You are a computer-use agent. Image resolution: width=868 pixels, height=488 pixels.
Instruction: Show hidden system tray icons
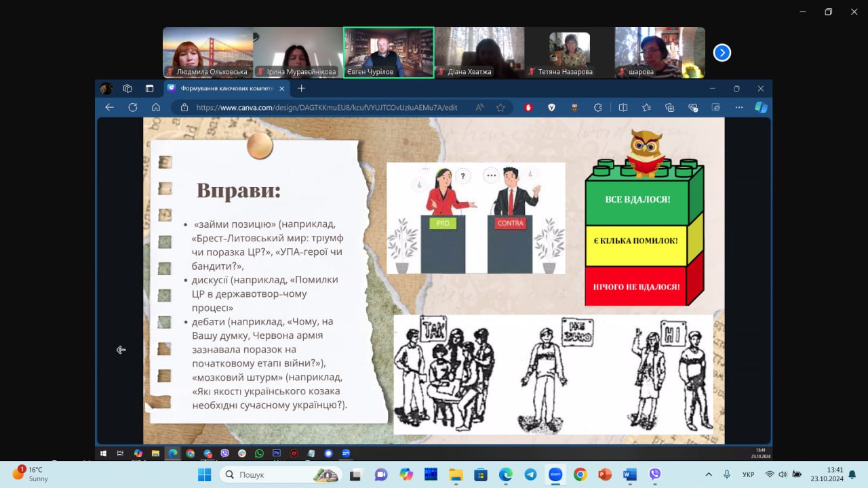click(709, 474)
